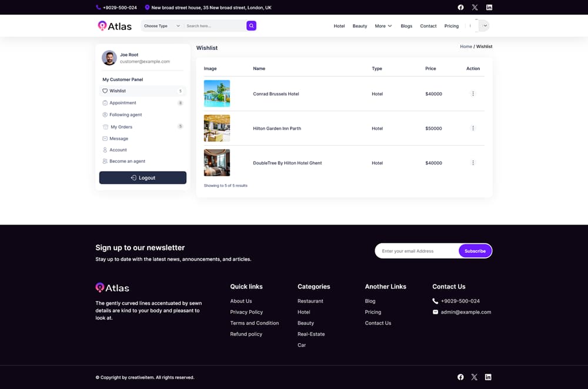
Task: Click the Message icon in sidebar
Action: coord(105,138)
